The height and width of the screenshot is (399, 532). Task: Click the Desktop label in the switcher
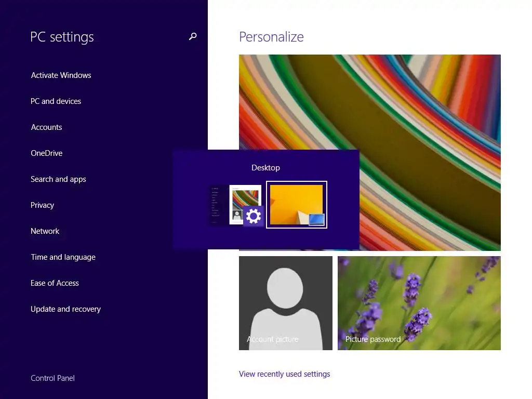coord(265,168)
